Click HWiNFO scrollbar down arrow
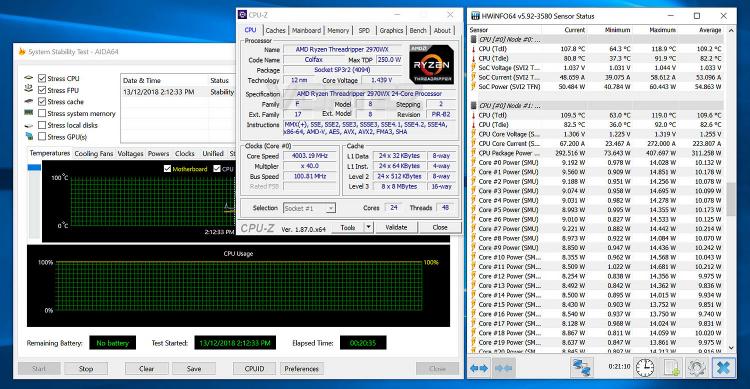Viewport: 750px width, 389px height. [x=731, y=348]
